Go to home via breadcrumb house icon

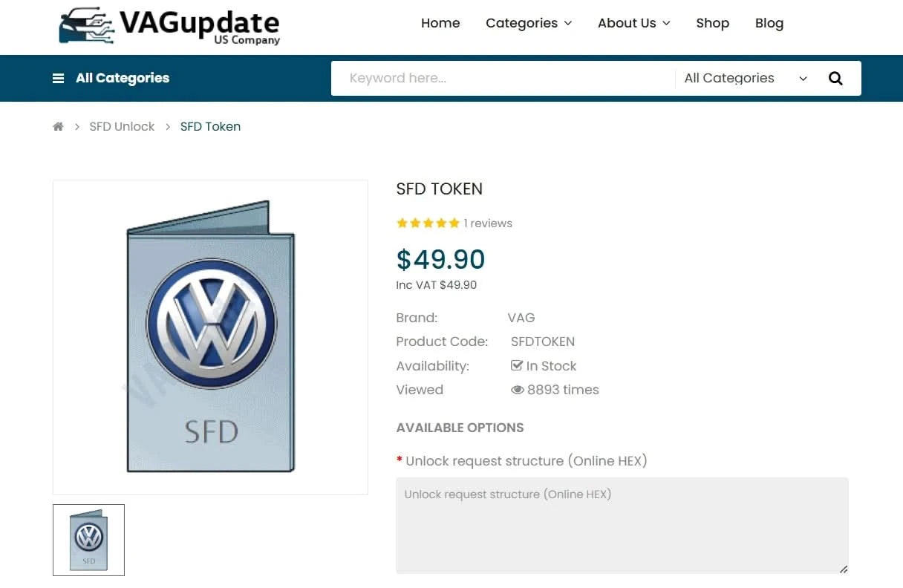click(x=58, y=126)
